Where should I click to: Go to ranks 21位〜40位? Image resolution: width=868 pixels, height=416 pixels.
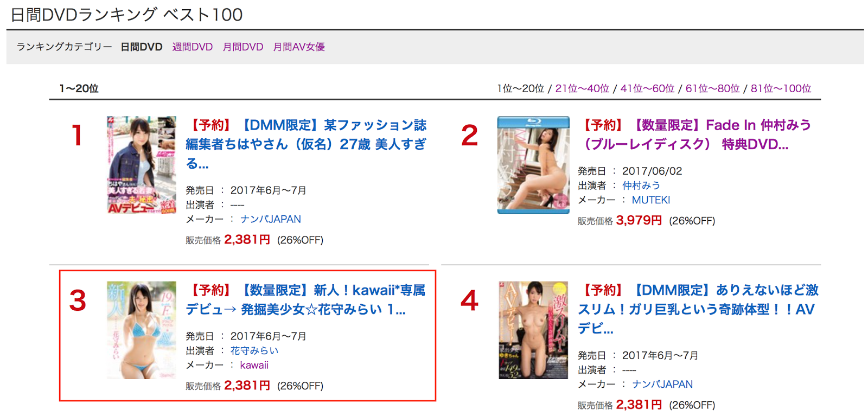[x=582, y=88]
